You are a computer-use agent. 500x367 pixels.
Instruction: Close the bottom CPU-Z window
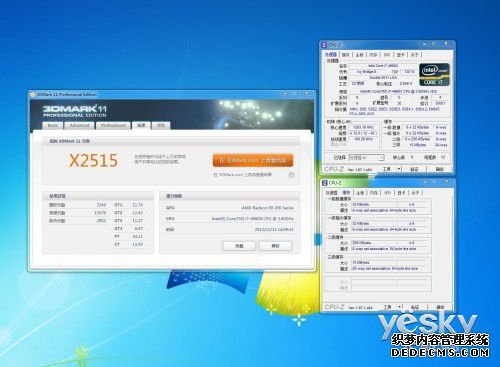[446, 182]
